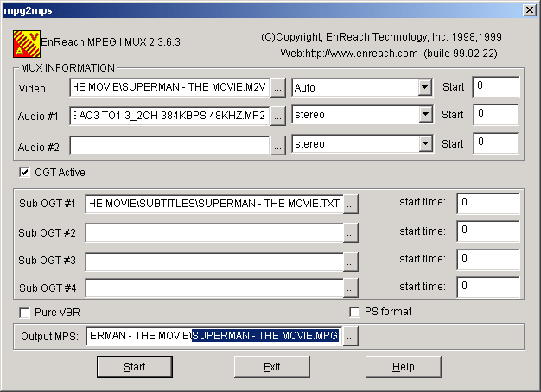Viewport: 541px width, 392px height.
Task: Click the Sub OGT #1 start time field
Action: (487, 203)
